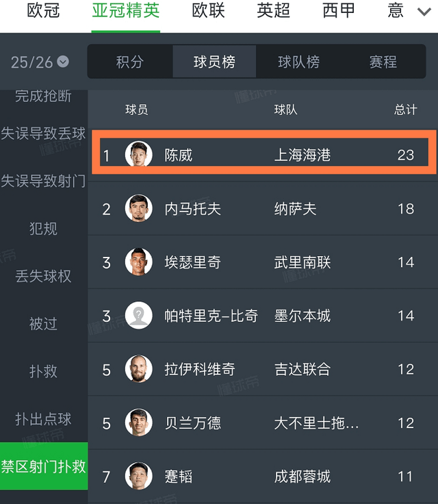Switch to the 英超 league tab
The width and height of the screenshot is (438, 504).
point(273,11)
